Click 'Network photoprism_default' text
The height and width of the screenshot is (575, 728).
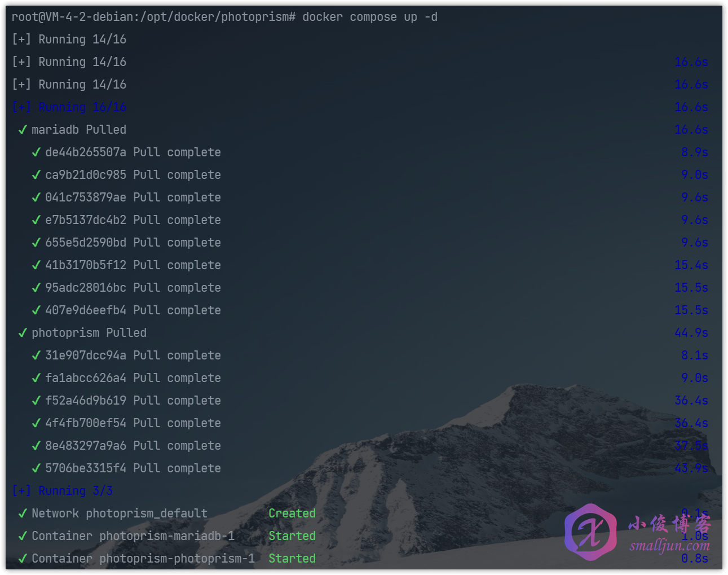pyautogui.click(x=120, y=513)
